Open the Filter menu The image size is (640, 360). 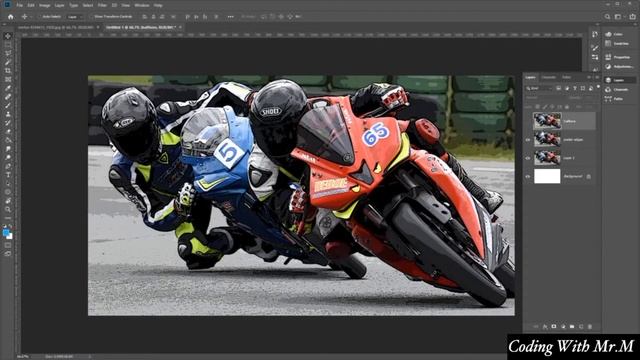(102, 5)
